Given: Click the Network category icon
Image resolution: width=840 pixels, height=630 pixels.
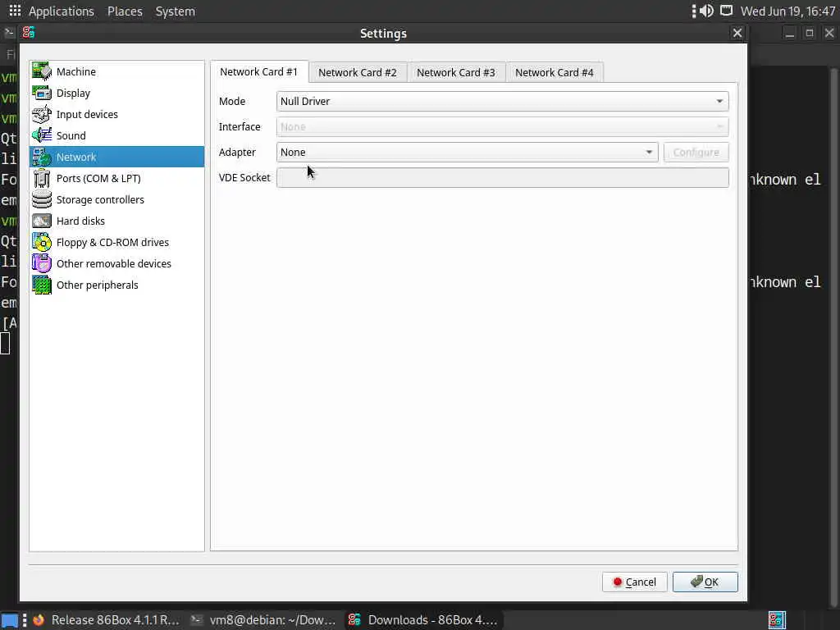Looking at the screenshot, I should coord(42,157).
